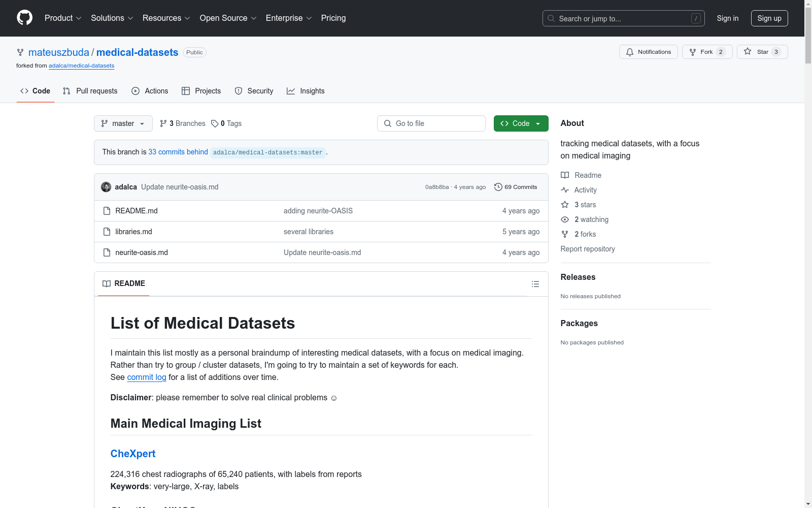The height and width of the screenshot is (508, 812).
Task: Click the Sign up button
Action: (x=769, y=18)
